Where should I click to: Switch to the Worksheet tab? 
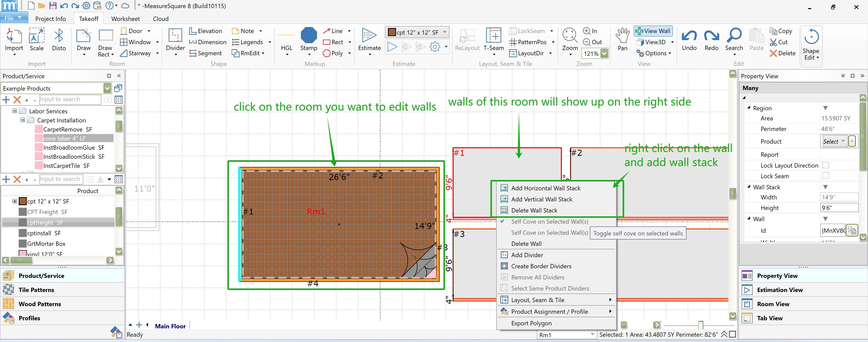coord(125,19)
